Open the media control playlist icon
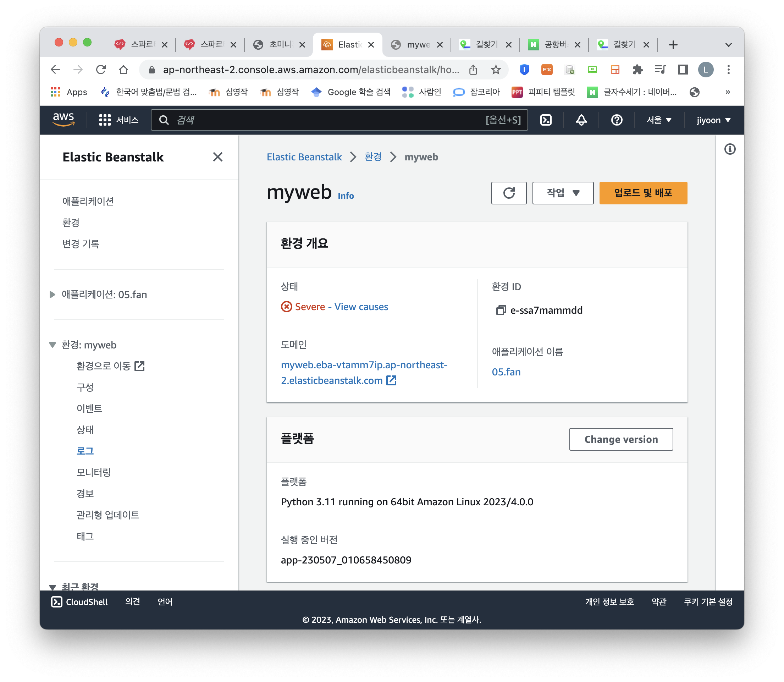Image resolution: width=784 pixels, height=682 pixels. pyautogui.click(x=660, y=70)
